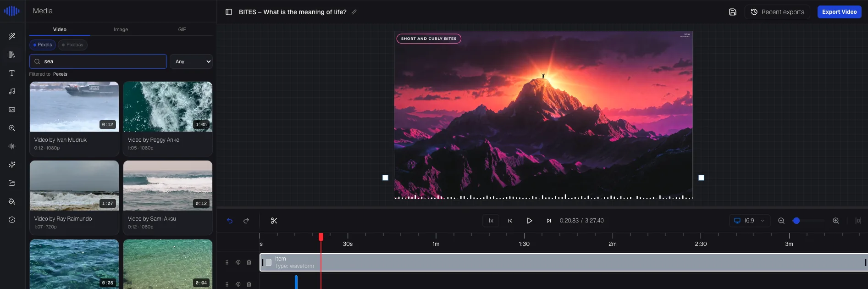Select the Text tool in sidebar

(12, 73)
